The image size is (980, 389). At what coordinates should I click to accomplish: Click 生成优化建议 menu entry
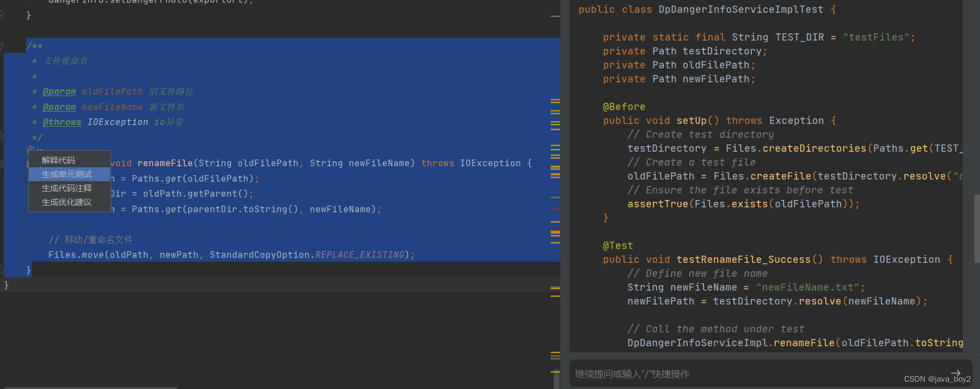[70, 202]
